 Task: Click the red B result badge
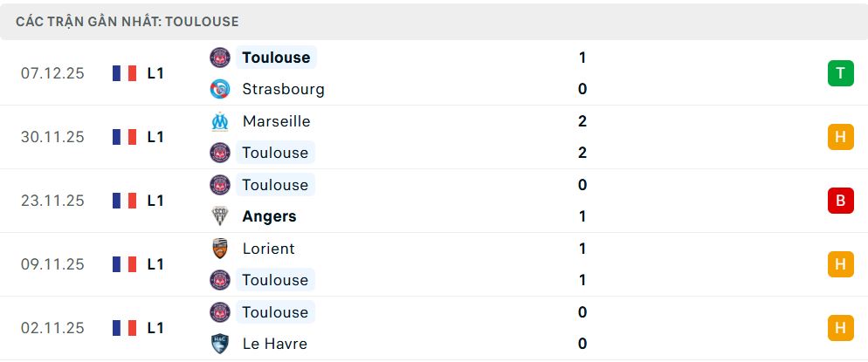coord(840,201)
